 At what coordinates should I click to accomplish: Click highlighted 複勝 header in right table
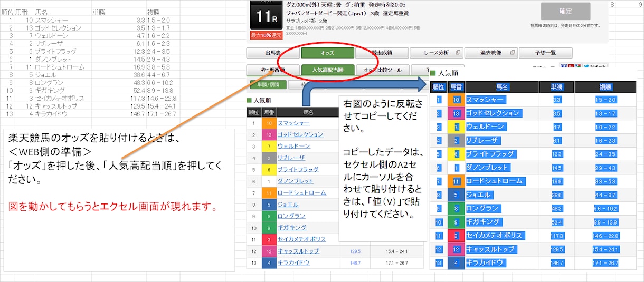pyautogui.click(x=605, y=87)
